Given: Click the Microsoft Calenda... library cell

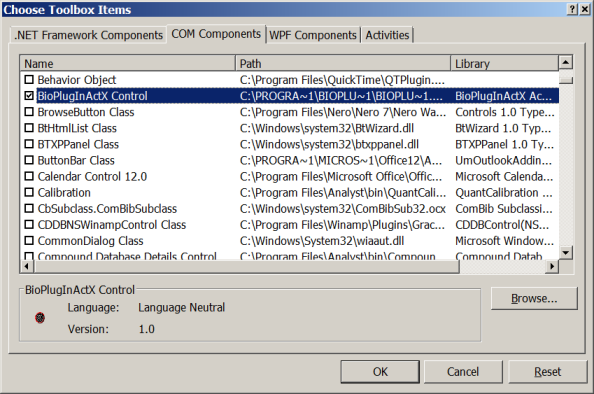Looking at the screenshot, I should pyautogui.click(x=504, y=177).
